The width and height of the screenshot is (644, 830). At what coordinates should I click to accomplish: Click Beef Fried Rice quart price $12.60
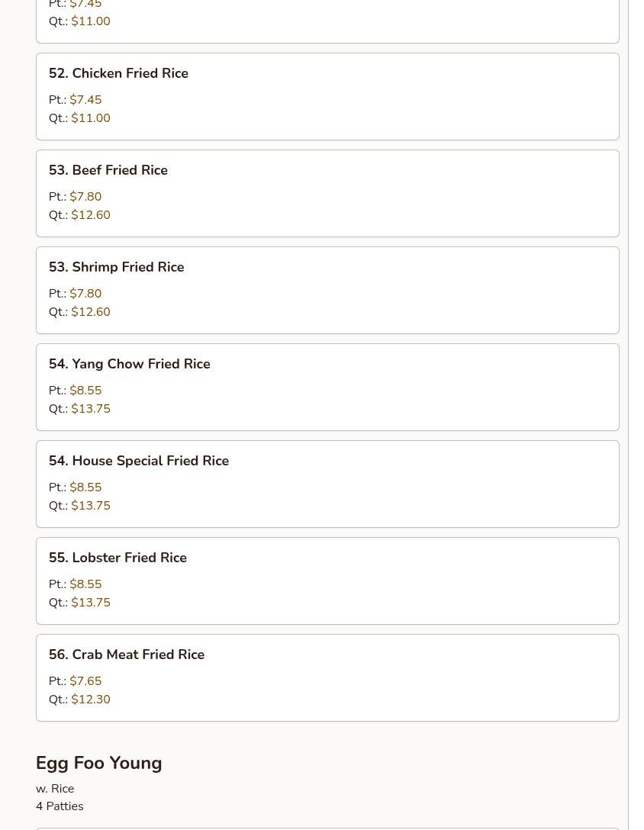90,215
